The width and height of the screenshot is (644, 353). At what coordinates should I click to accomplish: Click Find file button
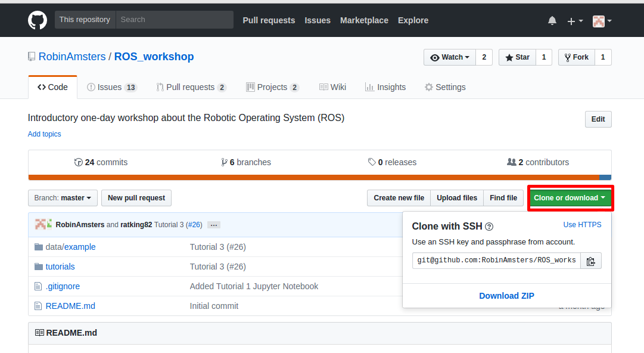click(x=503, y=198)
